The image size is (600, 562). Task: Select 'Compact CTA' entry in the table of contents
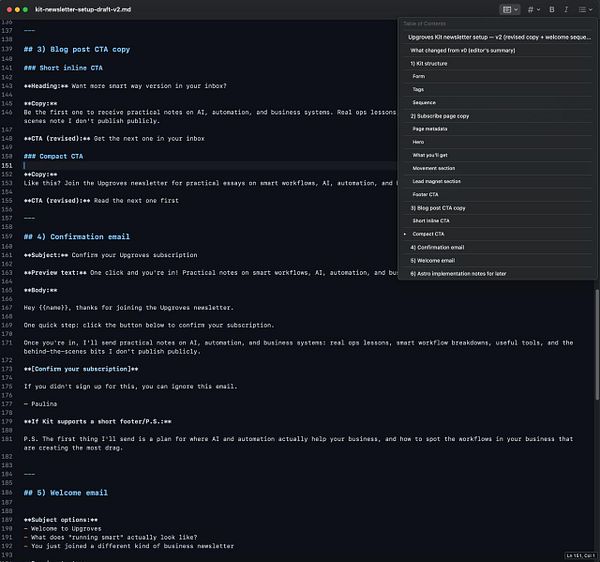428,234
